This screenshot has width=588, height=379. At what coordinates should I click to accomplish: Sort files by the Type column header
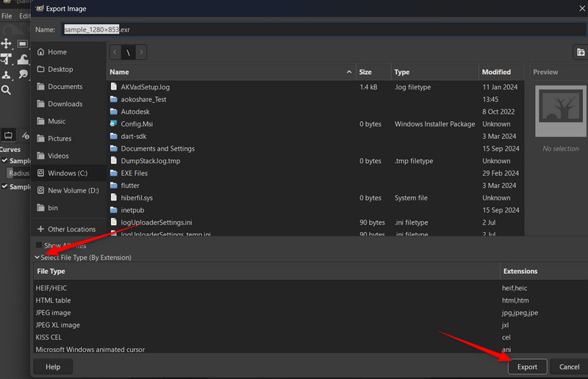[435, 72]
